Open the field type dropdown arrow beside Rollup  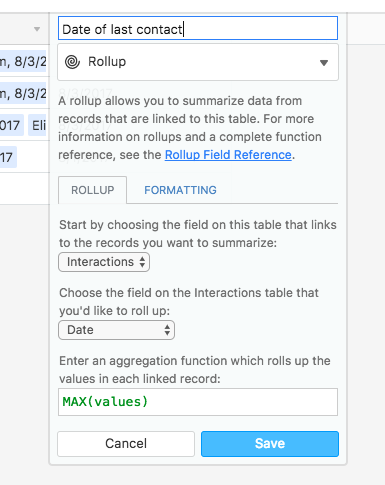[x=324, y=63]
